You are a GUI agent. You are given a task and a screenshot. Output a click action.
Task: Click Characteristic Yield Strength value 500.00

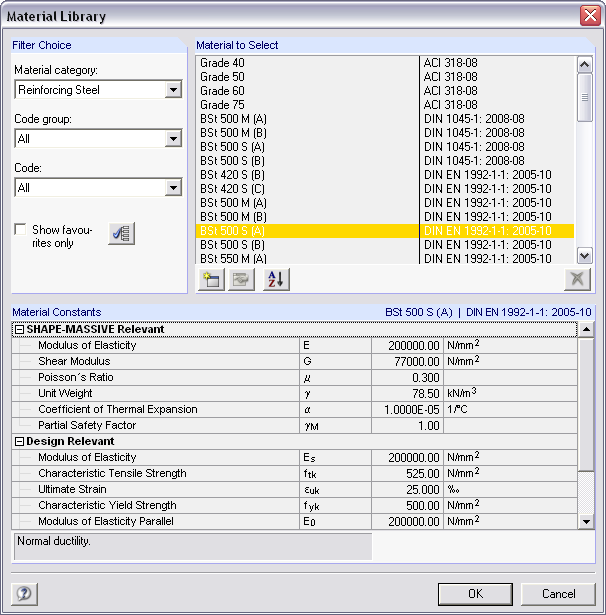click(x=407, y=506)
